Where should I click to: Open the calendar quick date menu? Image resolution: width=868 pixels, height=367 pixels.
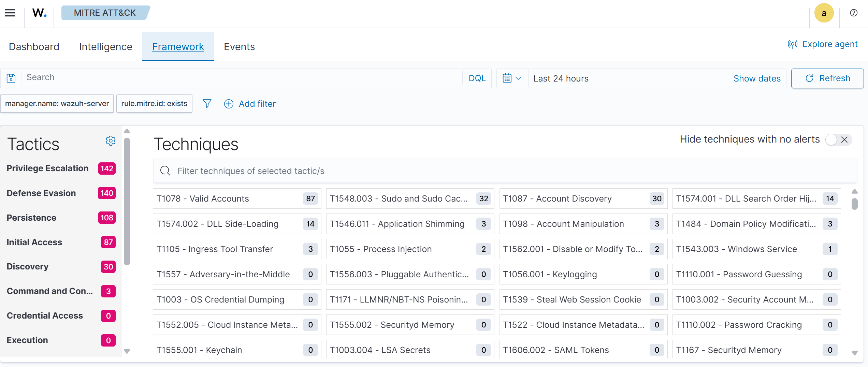click(x=512, y=78)
